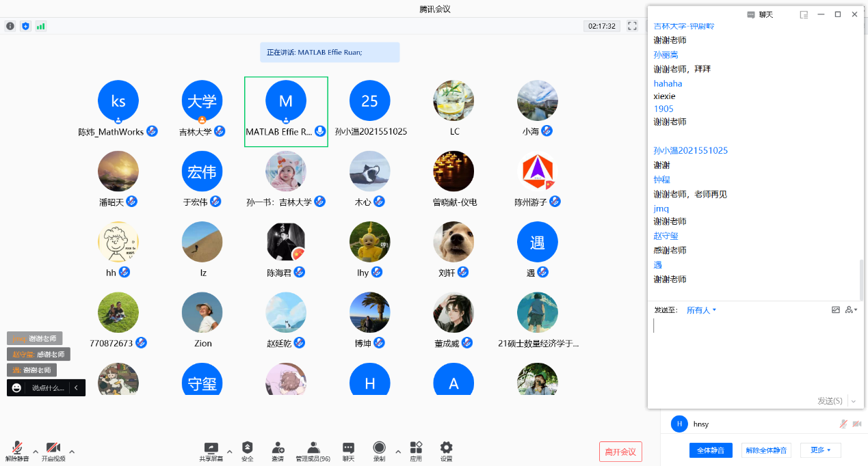Click the red 离开会议 leave button
The image size is (868, 466).
pos(620,452)
